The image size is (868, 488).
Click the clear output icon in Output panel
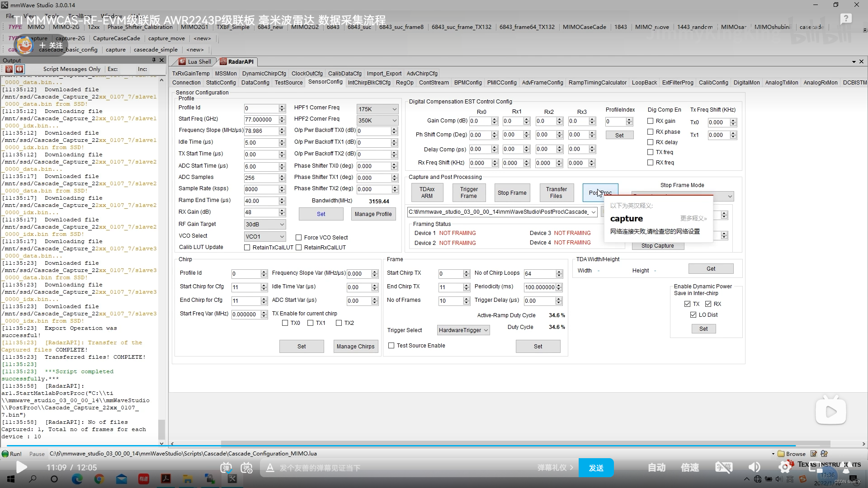9,69
